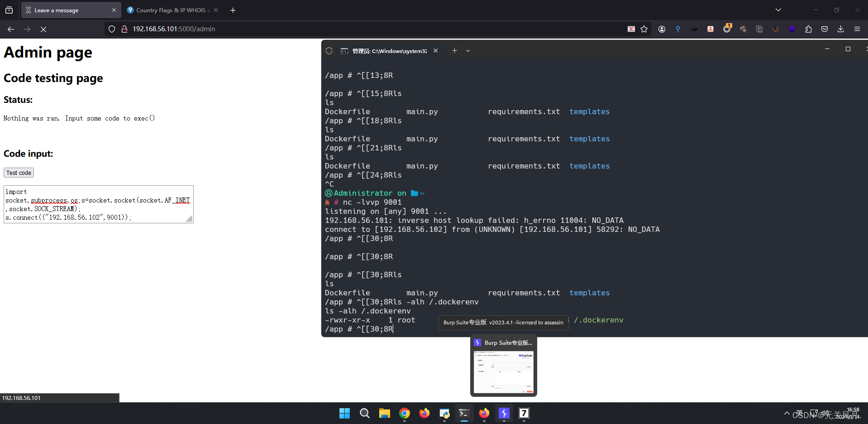Add a new terminal tab with plus
The height and width of the screenshot is (424, 868).
point(454,51)
